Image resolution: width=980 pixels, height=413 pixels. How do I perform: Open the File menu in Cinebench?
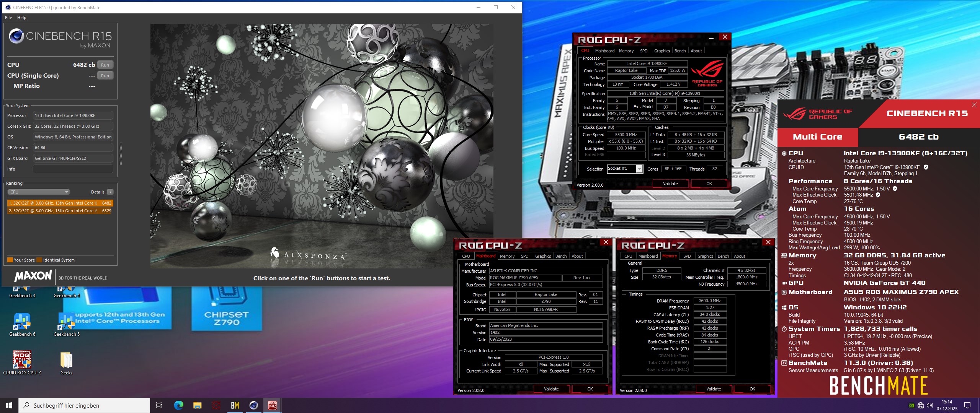click(x=8, y=18)
